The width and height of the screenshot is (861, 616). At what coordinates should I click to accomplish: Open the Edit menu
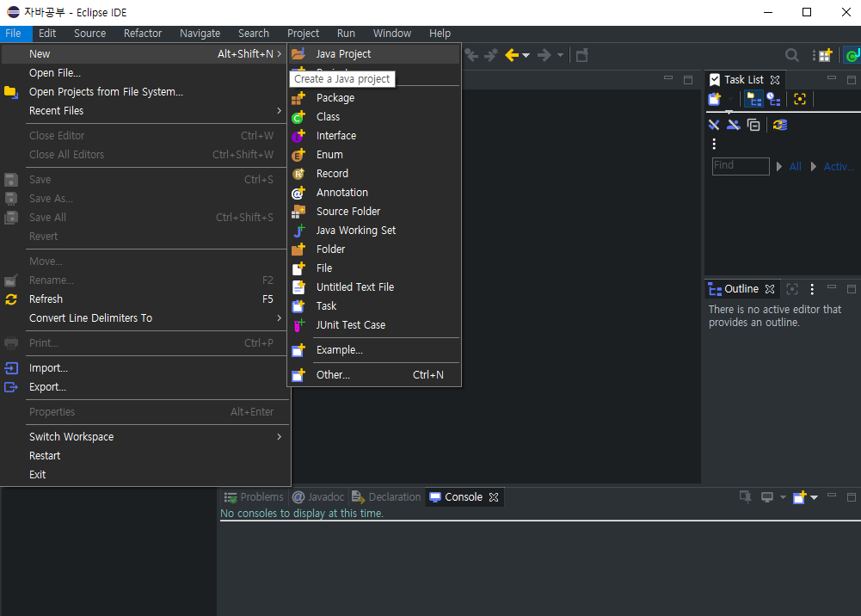47,34
